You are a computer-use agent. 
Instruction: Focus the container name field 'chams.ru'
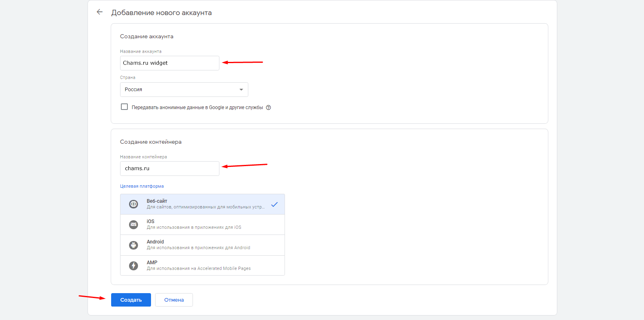point(169,169)
